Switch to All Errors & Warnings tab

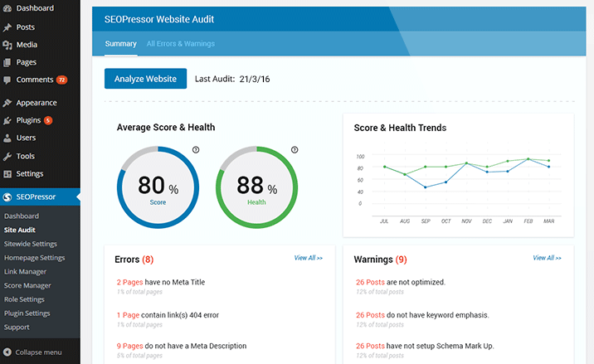[x=181, y=44]
